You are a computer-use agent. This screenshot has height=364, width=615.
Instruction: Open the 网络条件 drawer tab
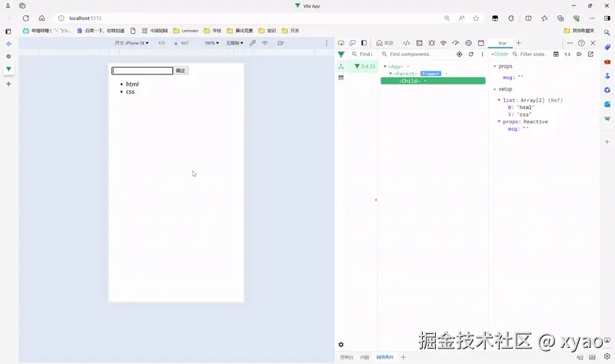point(385,357)
